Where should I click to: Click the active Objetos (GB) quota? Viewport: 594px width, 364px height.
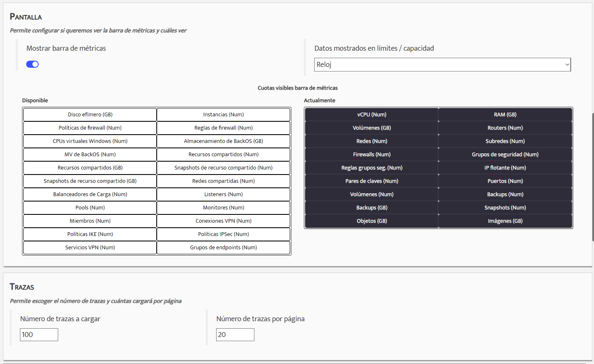pyautogui.click(x=372, y=221)
